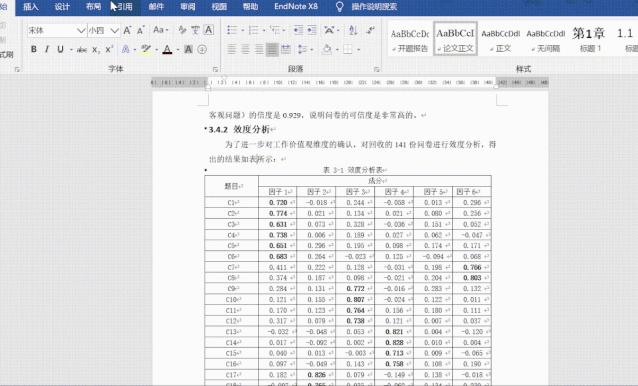
Task: Open the font size dropdown
Action: click(x=115, y=30)
